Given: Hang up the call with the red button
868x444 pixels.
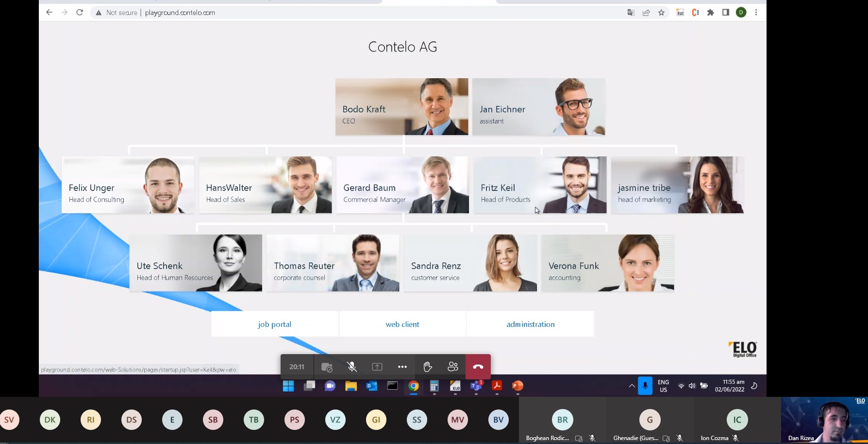Looking at the screenshot, I should tap(478, 367).
